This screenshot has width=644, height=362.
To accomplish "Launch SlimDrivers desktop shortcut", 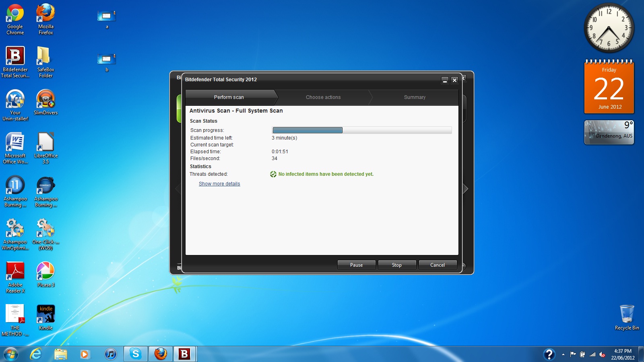I will [x=45, y=102].
